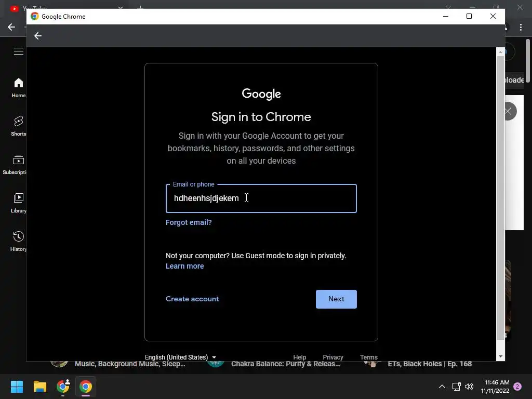
Task: Open YouTube Shorts in the sidebar
Action: coord(18,126)
